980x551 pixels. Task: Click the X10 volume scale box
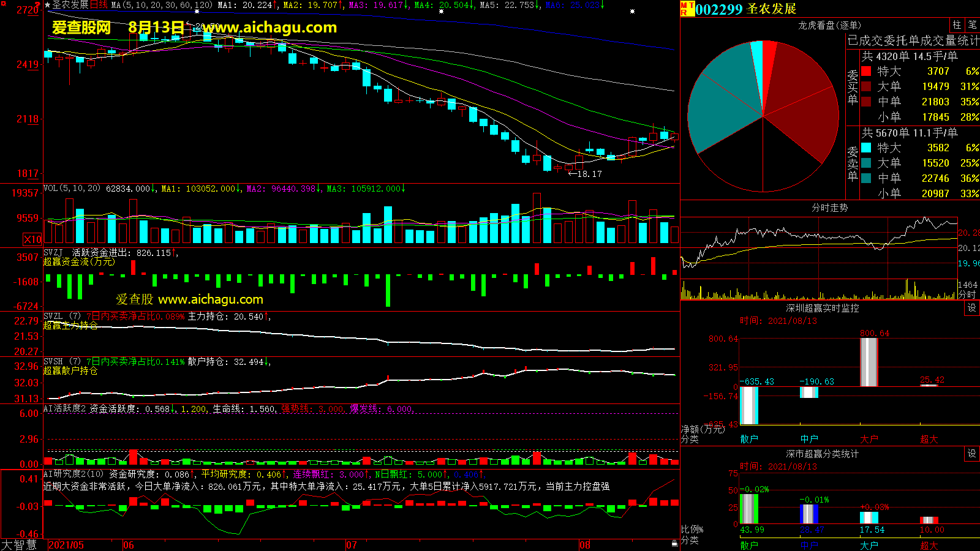[x=32, y=239]
